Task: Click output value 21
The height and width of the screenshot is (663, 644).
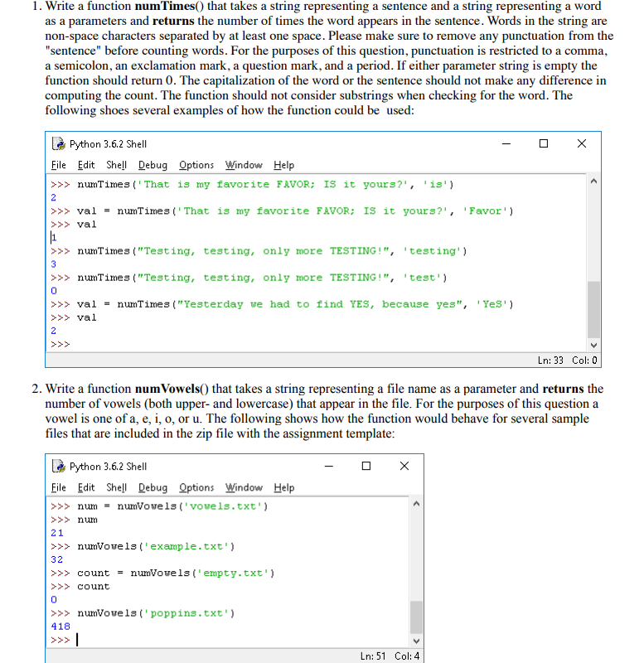Action: pyautogui.click(x=56, y=533)
